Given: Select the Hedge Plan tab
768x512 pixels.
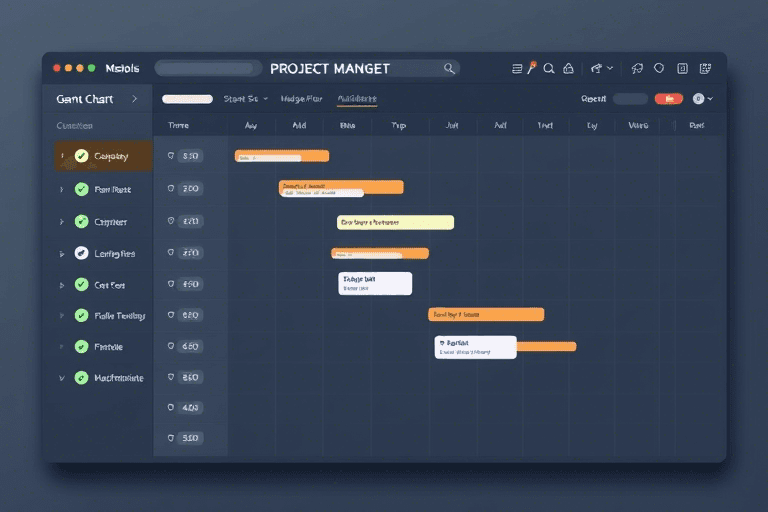Looking at the screenshot, I should coord(301,99).
